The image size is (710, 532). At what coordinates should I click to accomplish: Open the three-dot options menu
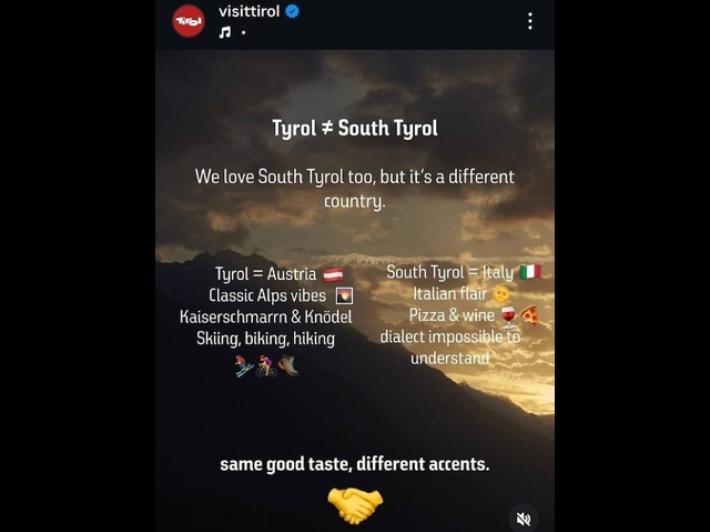coord(530,21)
